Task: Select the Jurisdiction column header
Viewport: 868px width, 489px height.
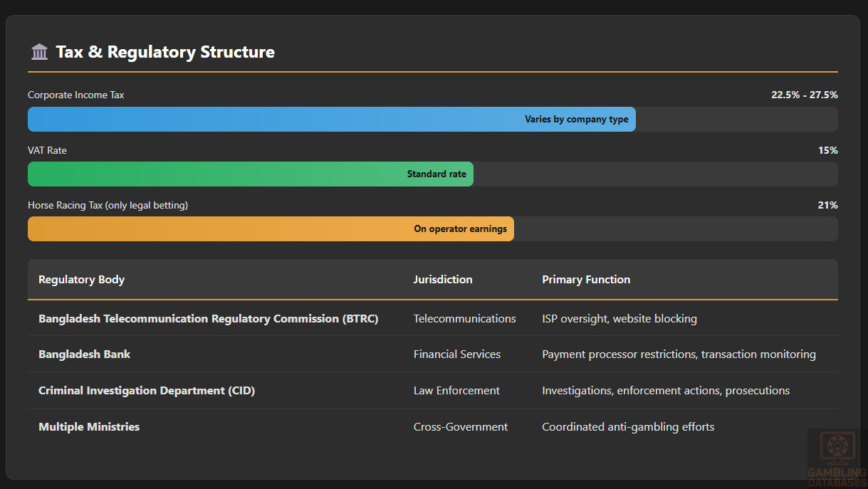Action: (442, 280)
